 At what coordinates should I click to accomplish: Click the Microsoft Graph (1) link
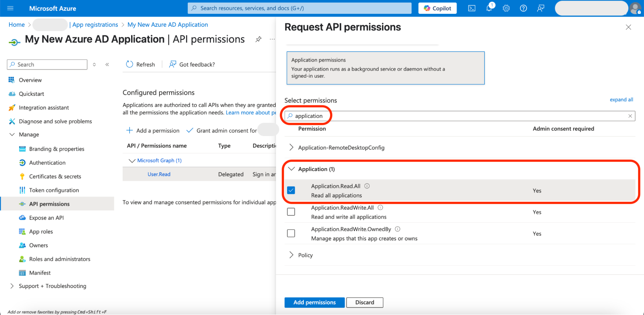(x=159, y=160)
